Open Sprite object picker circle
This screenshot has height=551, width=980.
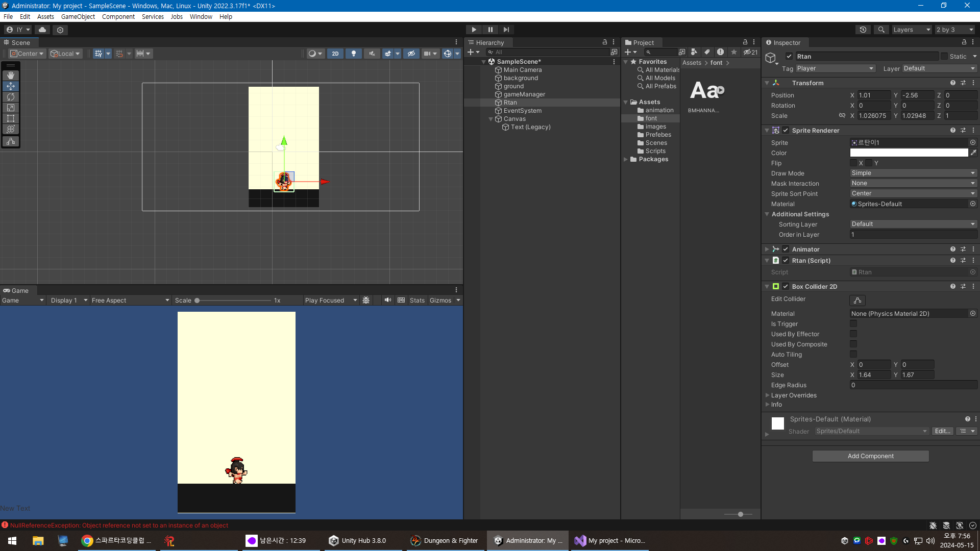pyautogui.click(x=973, y=142)
